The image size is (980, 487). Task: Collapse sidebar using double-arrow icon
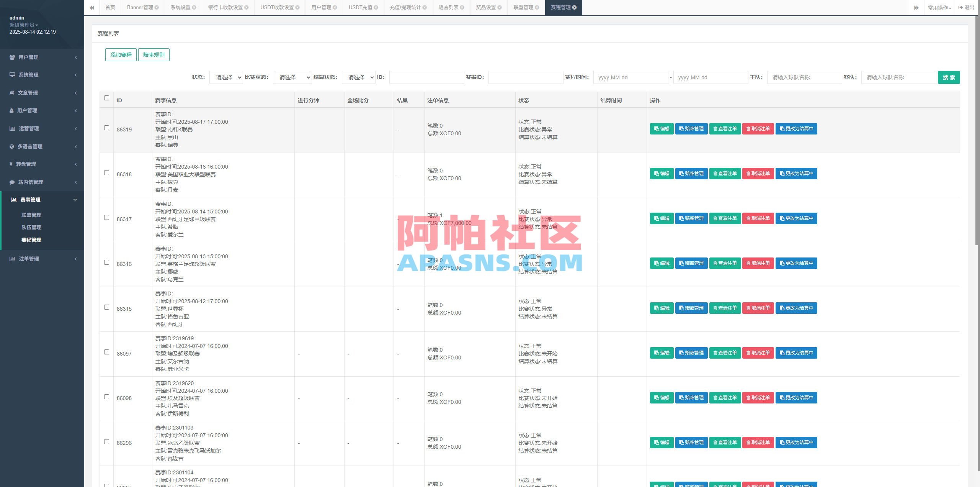[92, 7]
